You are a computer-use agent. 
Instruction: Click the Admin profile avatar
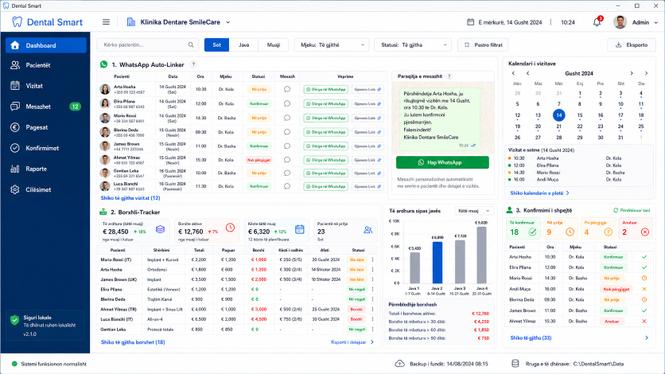tap(620, 22)
